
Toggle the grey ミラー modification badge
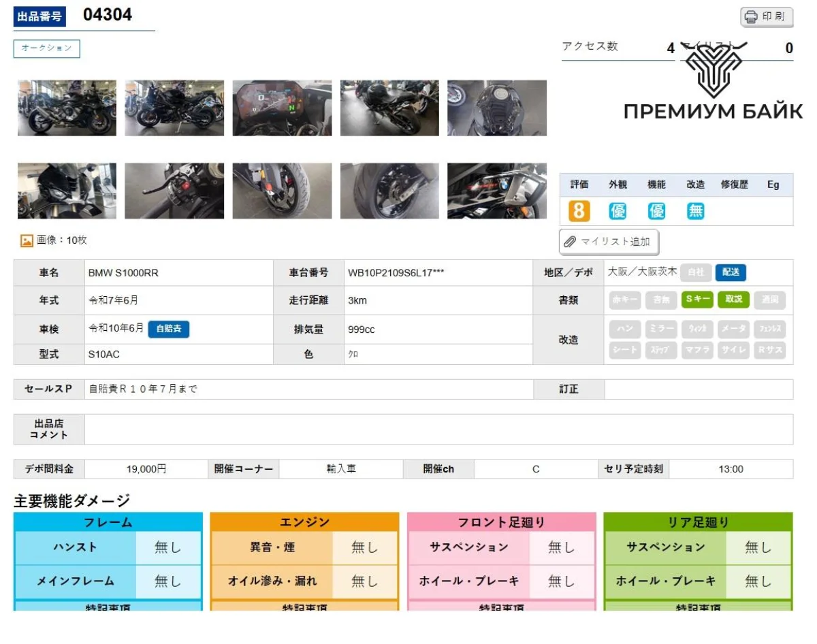point(661,329)
